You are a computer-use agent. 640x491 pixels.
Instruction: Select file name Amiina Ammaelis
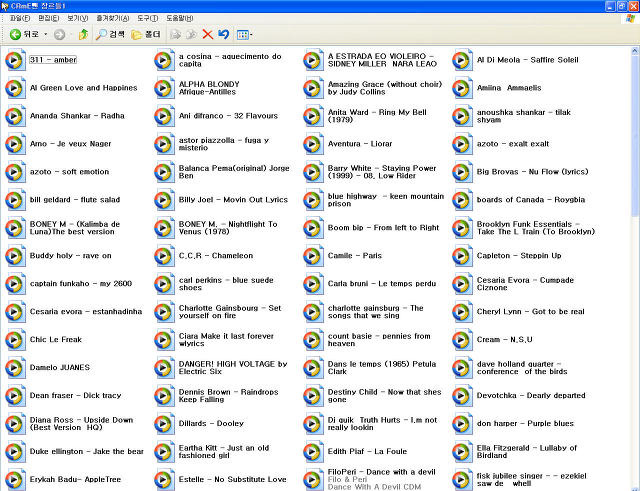509,88
